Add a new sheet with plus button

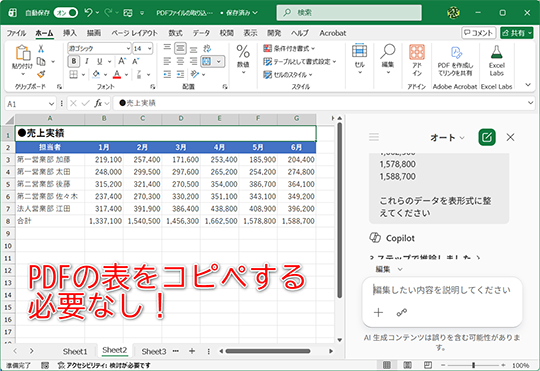point(192,351)
